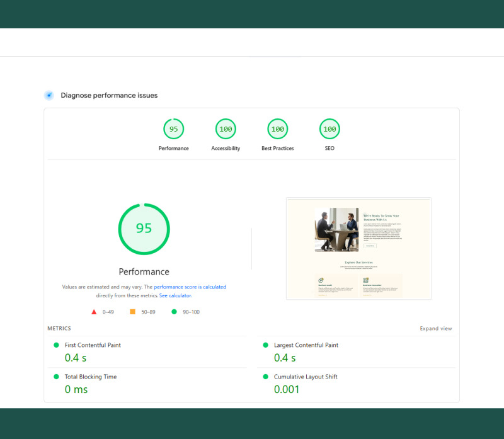This screenshot has height=439, width=504.
Task: Select the SEO category label
Action: click(329, 148)
